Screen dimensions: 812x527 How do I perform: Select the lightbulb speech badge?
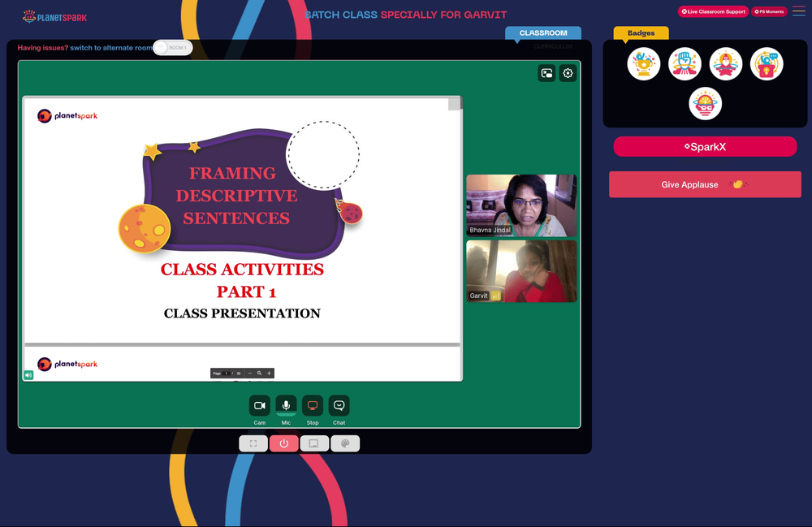coord(767,63)
